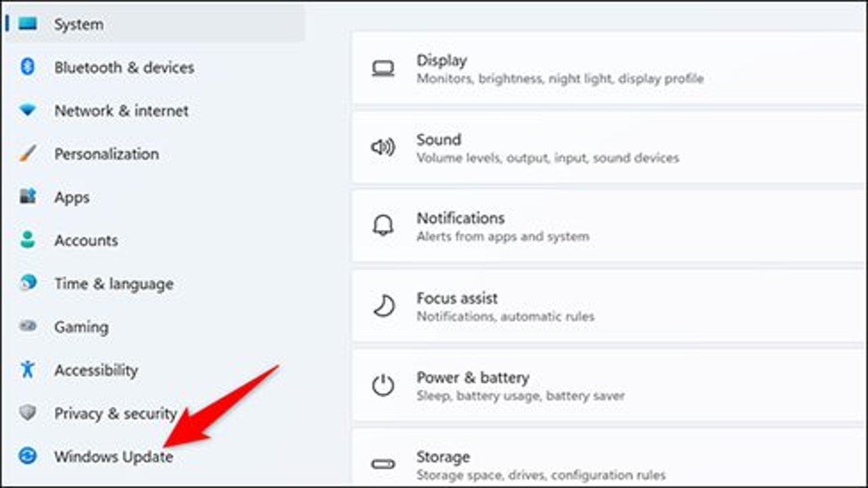Select the Time & language clock icon

pos(27,283)
